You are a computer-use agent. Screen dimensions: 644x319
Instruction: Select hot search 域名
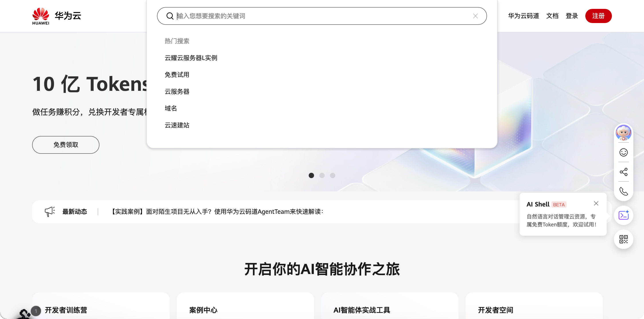point(171,108)
